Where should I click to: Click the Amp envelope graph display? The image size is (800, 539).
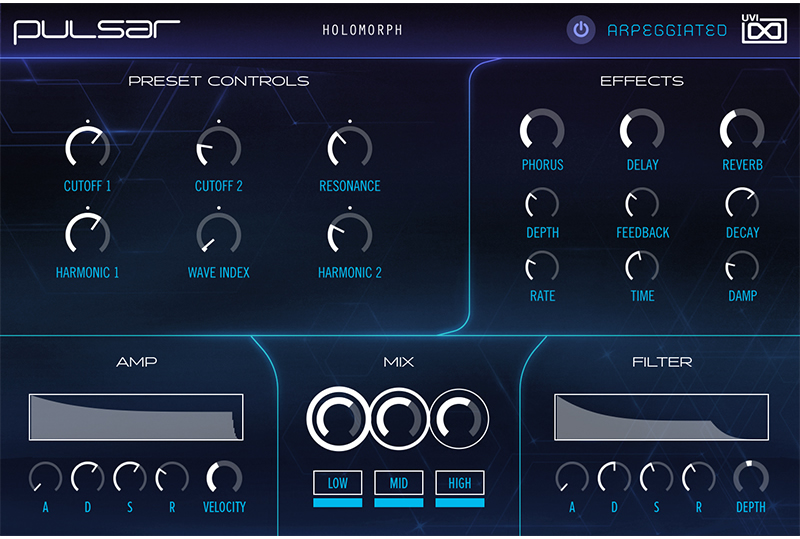tap(136, 416)
